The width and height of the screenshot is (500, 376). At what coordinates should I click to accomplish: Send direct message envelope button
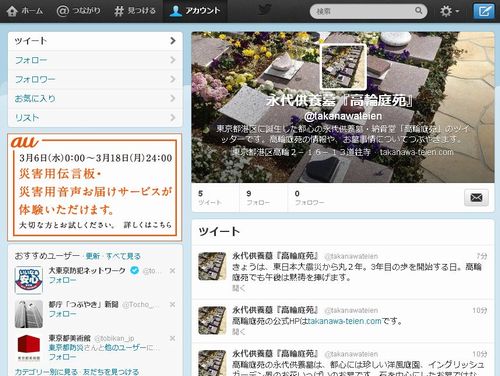[476, 198]
